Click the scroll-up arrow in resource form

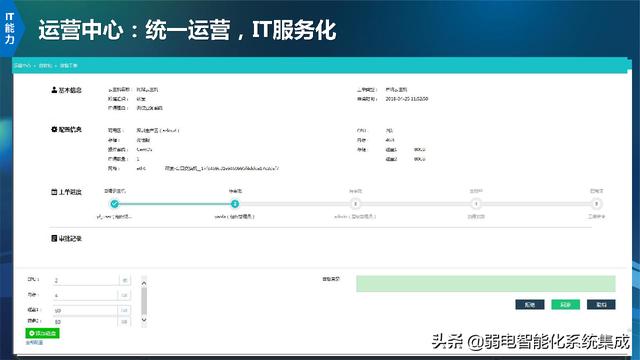pos(144,282)
